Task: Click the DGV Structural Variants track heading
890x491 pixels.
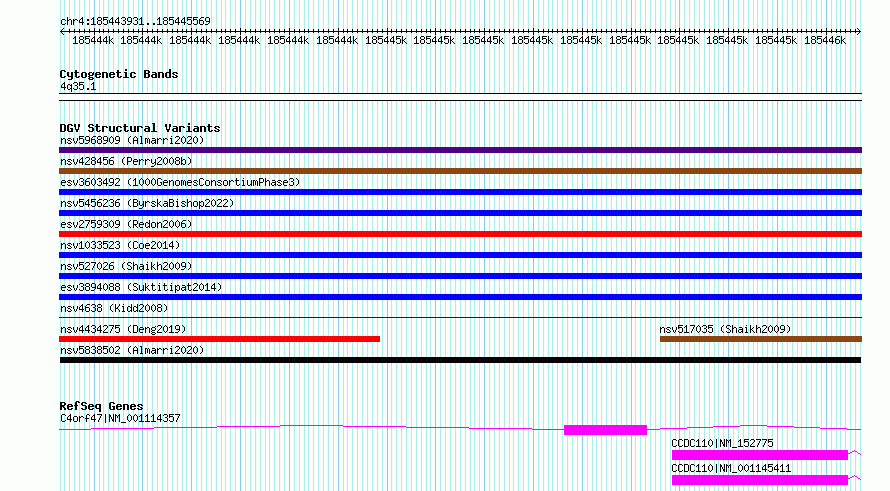Action: [140, 128]
